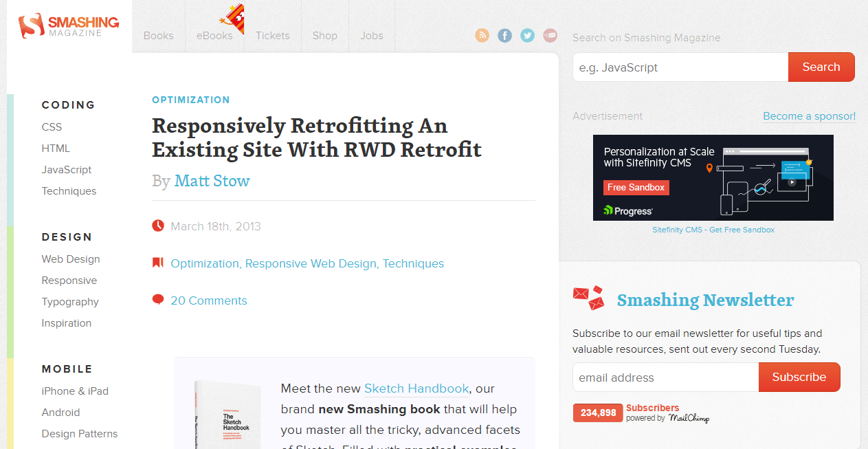Screen dimensions: 868x449
Task: Open the Books menu item
Action: 159,36
